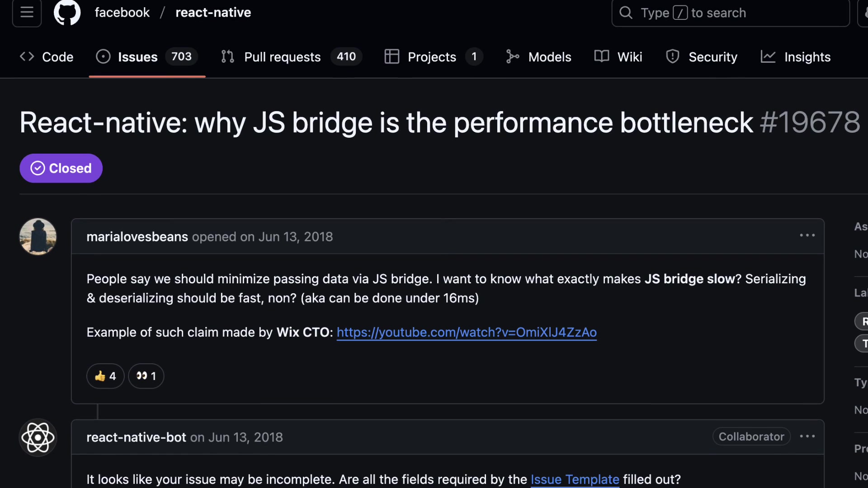868x488 pixels.
Task: Click the Closed status badge
Action: point(61,168)
